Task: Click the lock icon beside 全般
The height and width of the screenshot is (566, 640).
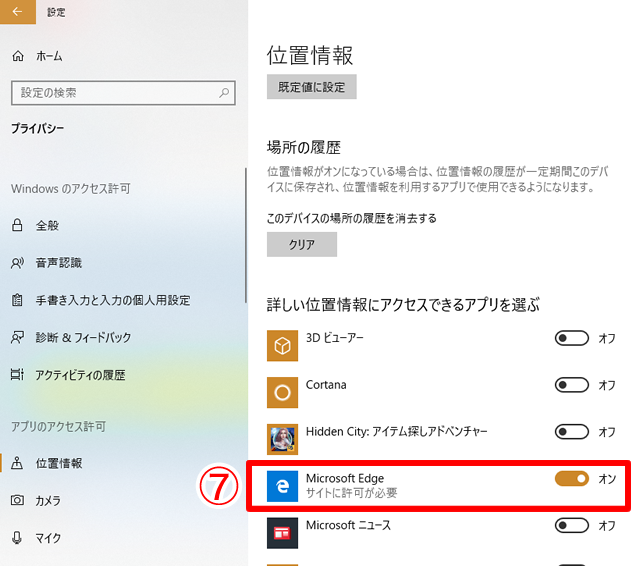Action: tap(17, 225)
